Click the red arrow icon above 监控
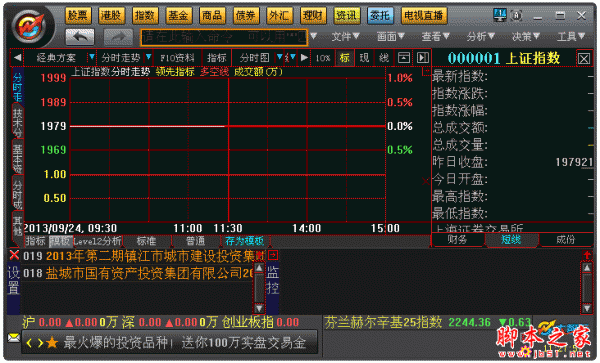The height and width of the screenshot is (363, 600). pos(273,255)
